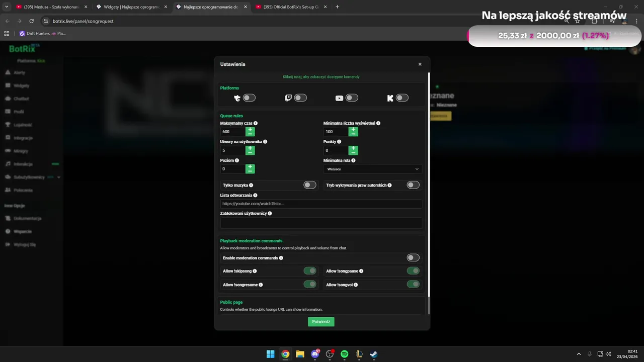644x362 pixels.
Task: Decrease Punkty with minus button
Action: click(x=353, y=153)
